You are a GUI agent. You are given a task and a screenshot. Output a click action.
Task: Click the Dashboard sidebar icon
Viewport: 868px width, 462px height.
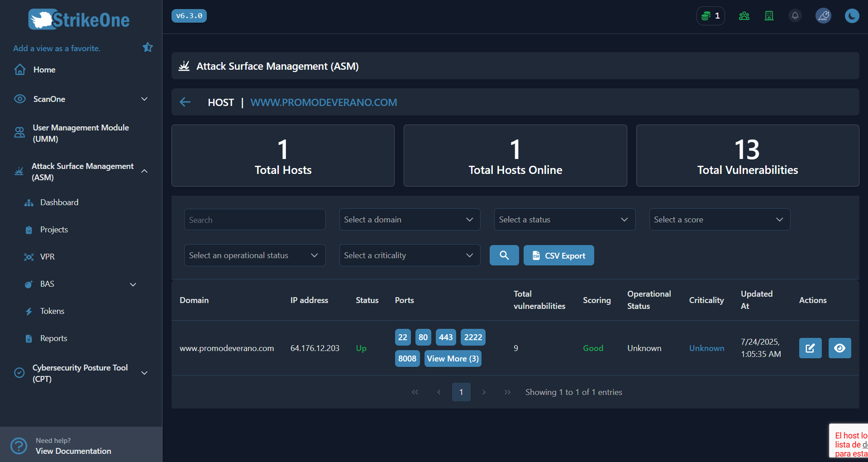point(29,203)
